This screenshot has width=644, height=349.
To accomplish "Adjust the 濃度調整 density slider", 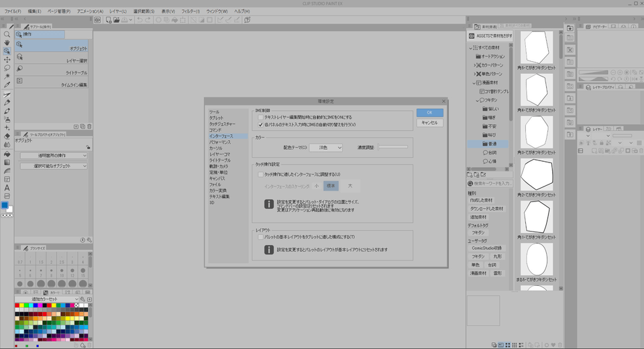I will pyautogui.click(x=392, y=146).
